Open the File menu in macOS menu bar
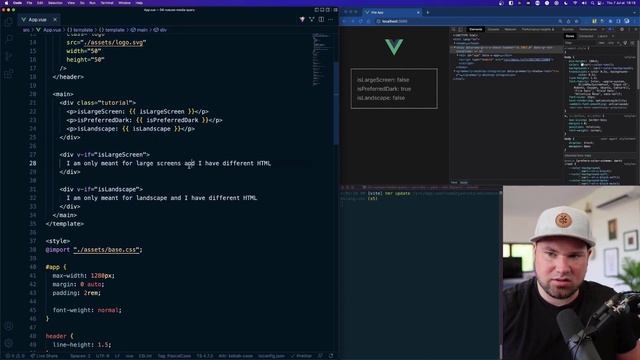640x360 pixels. tap(29, 2)
